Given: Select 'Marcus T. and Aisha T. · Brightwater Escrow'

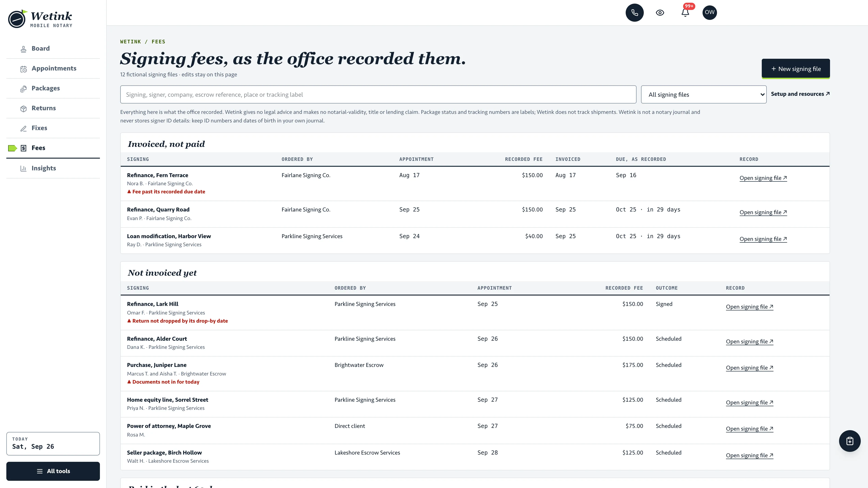Looking at the screenshot, I should click(x=176, y=373).
